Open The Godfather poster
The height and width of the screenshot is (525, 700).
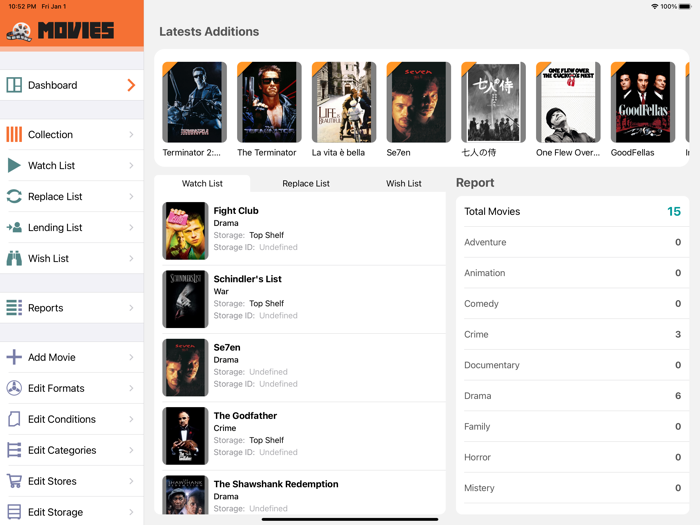[x=185, y=436]
